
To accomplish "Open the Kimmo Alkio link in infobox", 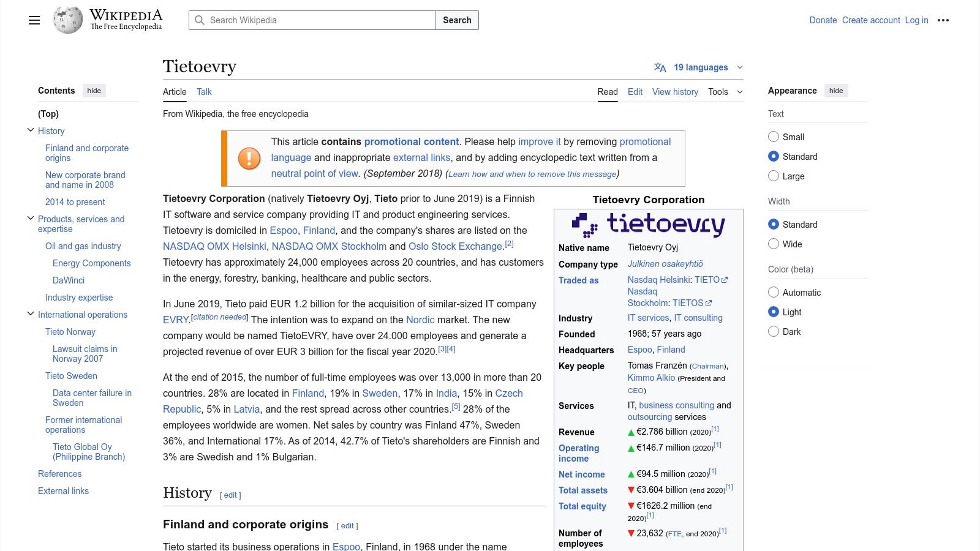I will [651, 378].
